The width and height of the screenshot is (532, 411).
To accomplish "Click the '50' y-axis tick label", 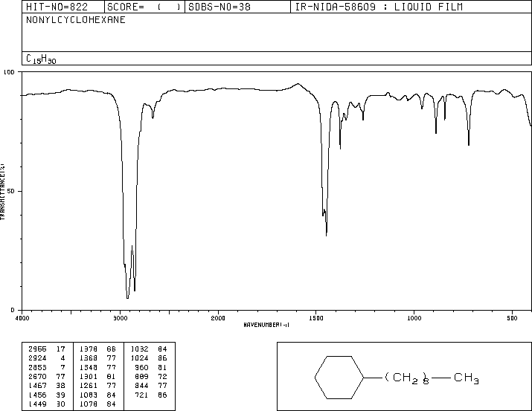I will tap(11, 191).
